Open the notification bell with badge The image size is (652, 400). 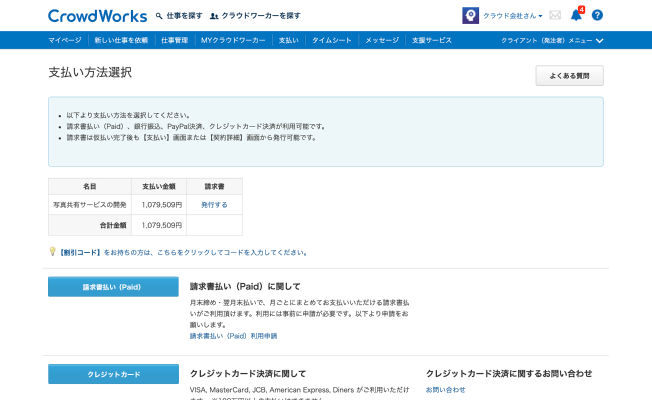pos(576,15)
